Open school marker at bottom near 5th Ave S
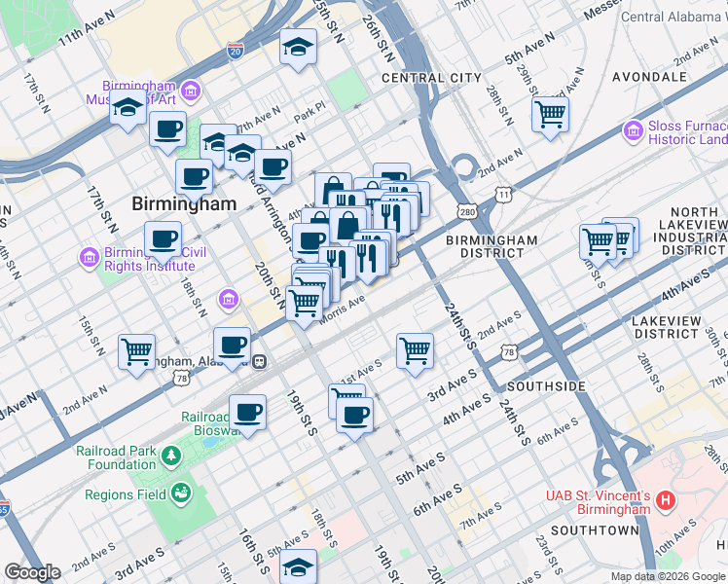The image size is (728, 584). point(299,567)
